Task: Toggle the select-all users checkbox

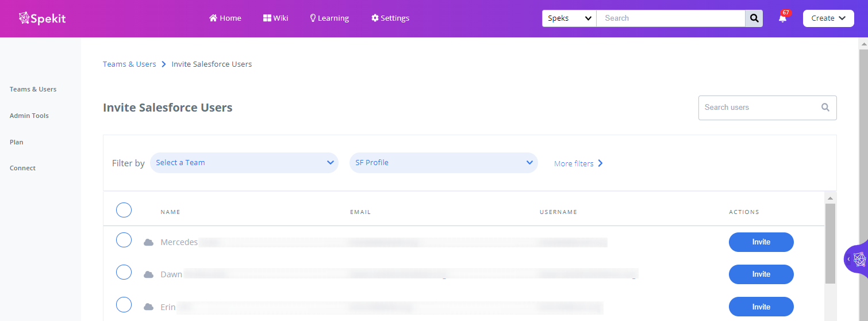Action: coord(124,210)
